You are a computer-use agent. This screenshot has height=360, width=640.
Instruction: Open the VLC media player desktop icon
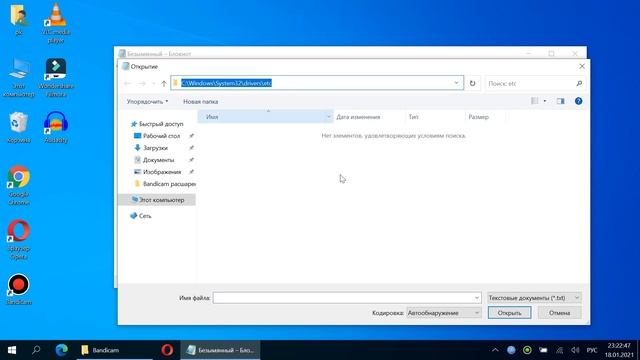(x=56, y=22)
